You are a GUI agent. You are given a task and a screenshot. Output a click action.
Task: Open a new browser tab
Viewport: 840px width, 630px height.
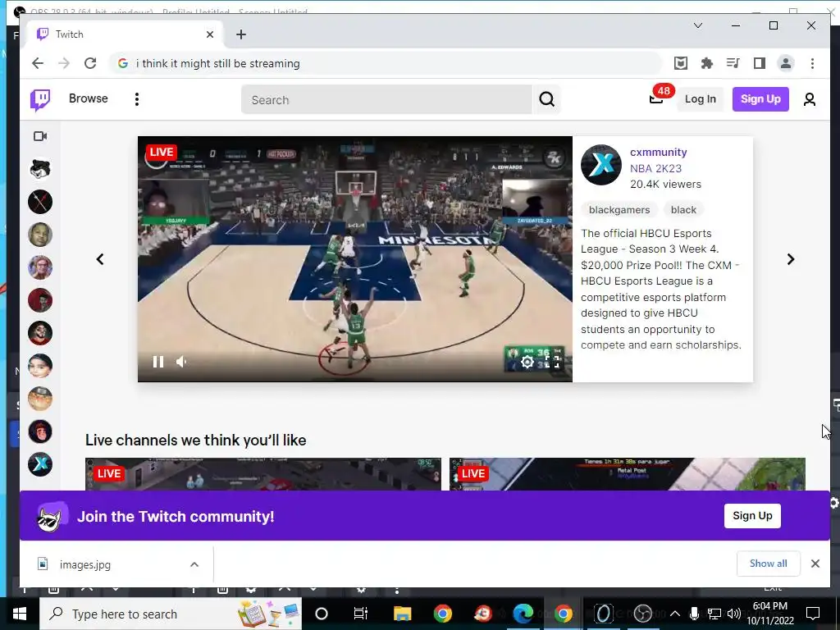[x=241, y=34]
